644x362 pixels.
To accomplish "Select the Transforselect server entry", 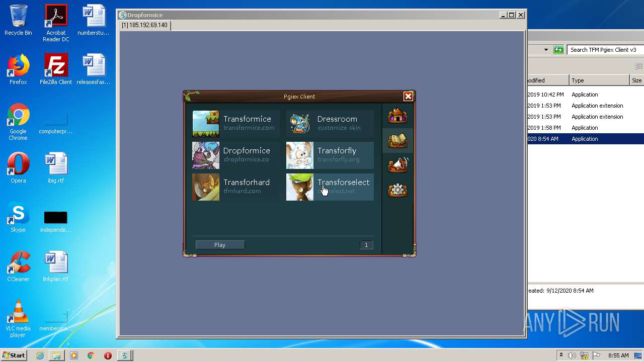I will 330,187.
